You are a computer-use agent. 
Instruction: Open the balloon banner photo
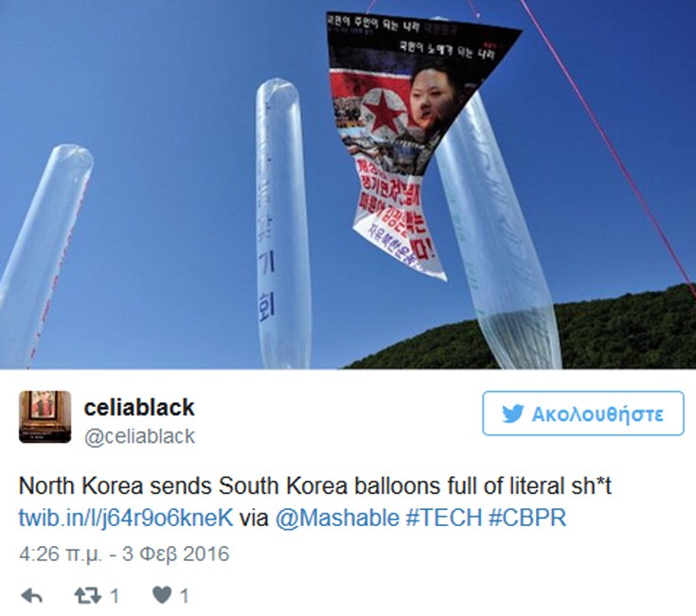(x=348, y=185)
